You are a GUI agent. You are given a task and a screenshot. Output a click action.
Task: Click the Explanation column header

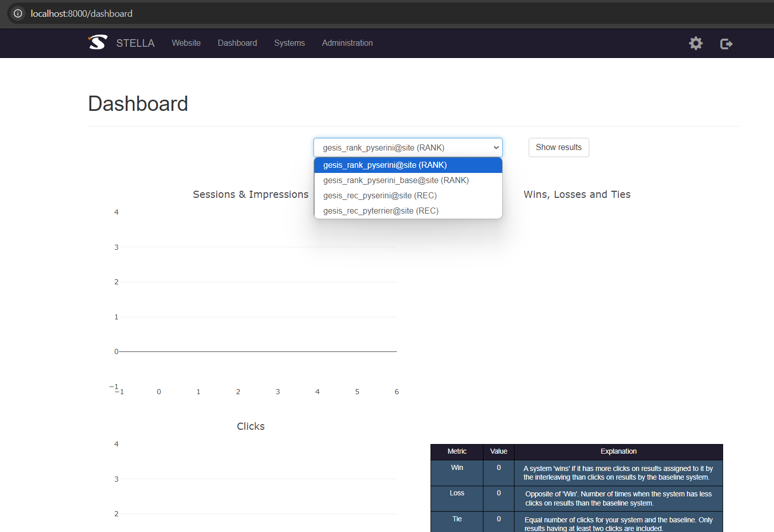(x=618, y=452)
